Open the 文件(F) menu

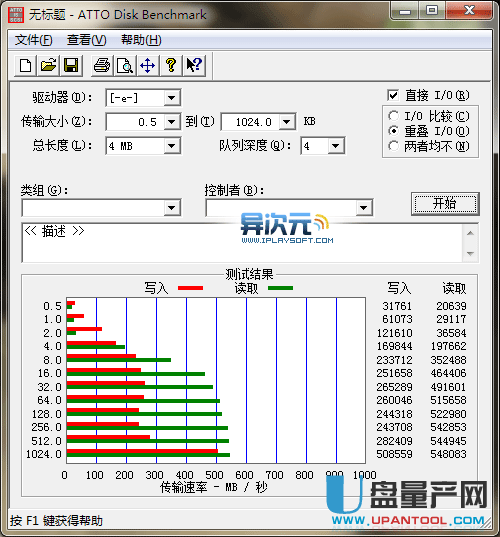[x=34, y=40]
